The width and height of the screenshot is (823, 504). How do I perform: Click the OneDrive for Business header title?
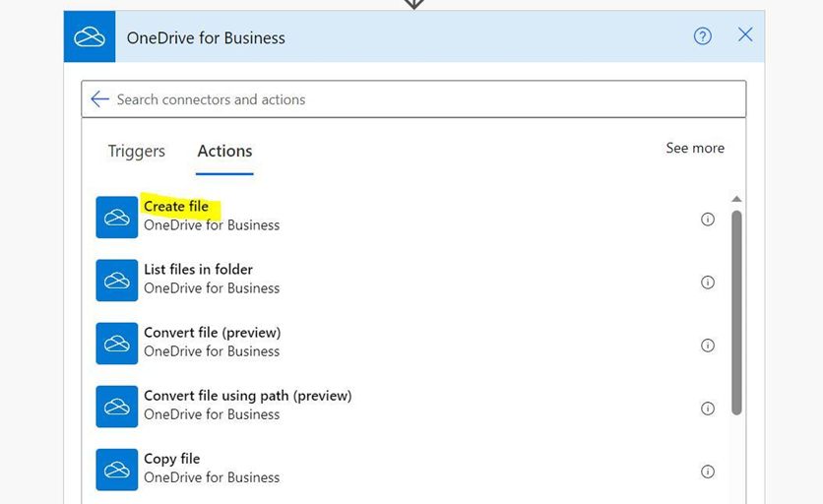pos(206,37)
